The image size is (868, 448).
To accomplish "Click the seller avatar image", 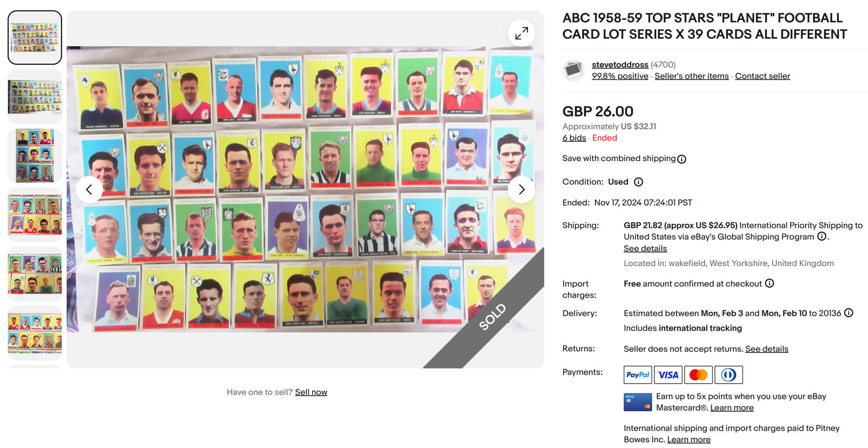I will 574,70.
